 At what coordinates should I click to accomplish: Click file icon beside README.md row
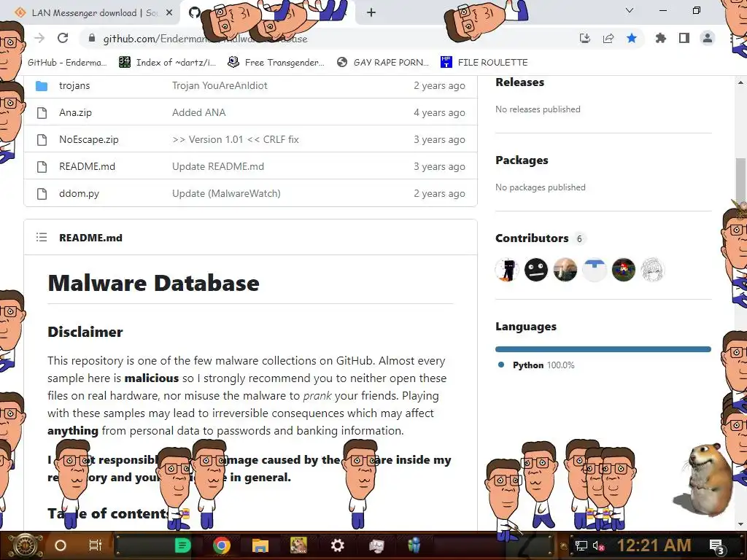click(42, 167)
